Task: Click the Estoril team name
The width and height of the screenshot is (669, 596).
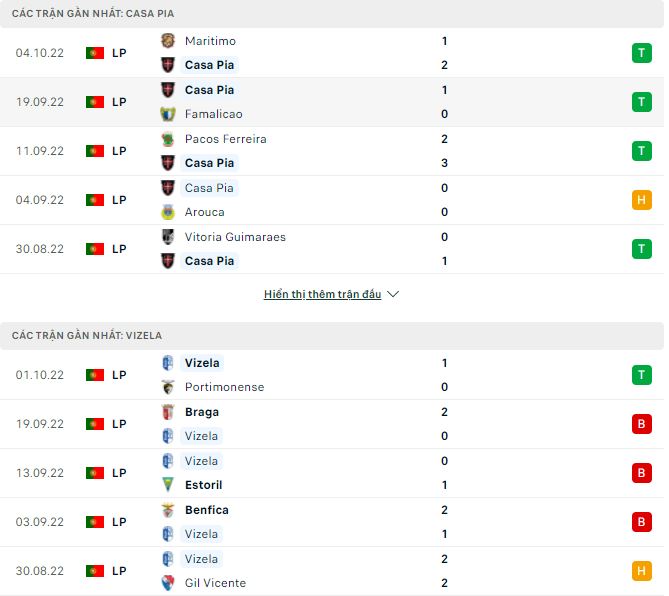Action: point(203,485)
